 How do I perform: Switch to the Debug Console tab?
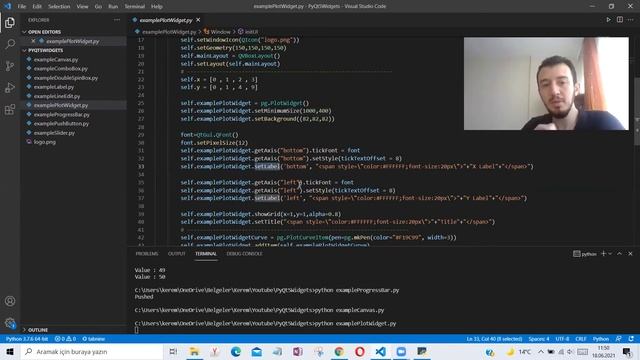(x=244, y=253)
